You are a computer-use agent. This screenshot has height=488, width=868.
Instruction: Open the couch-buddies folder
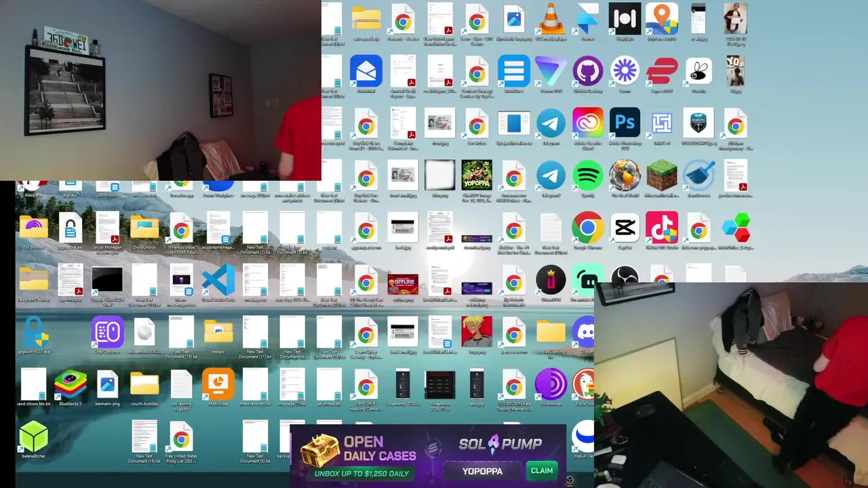(x=144, y=385)
